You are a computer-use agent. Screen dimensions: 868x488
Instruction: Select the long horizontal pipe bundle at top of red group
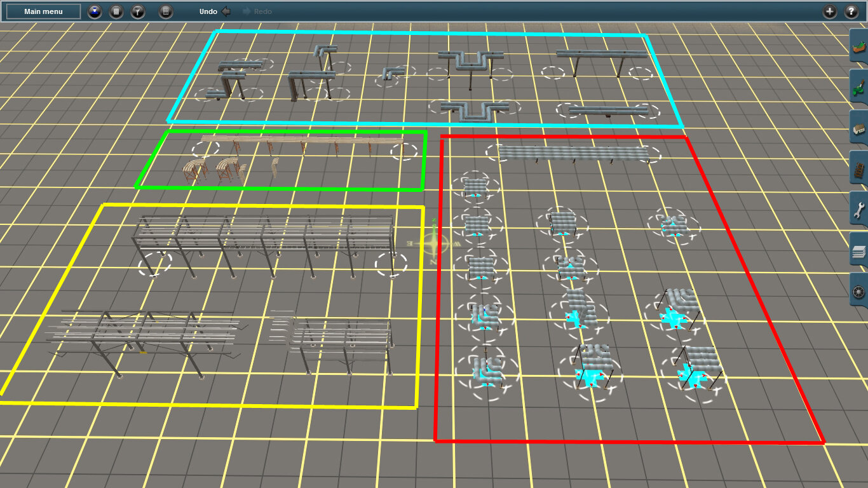click(574, 154)
